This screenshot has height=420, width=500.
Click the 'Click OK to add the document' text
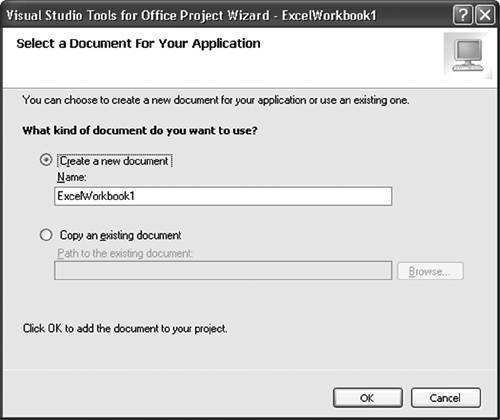coord(125,329)
